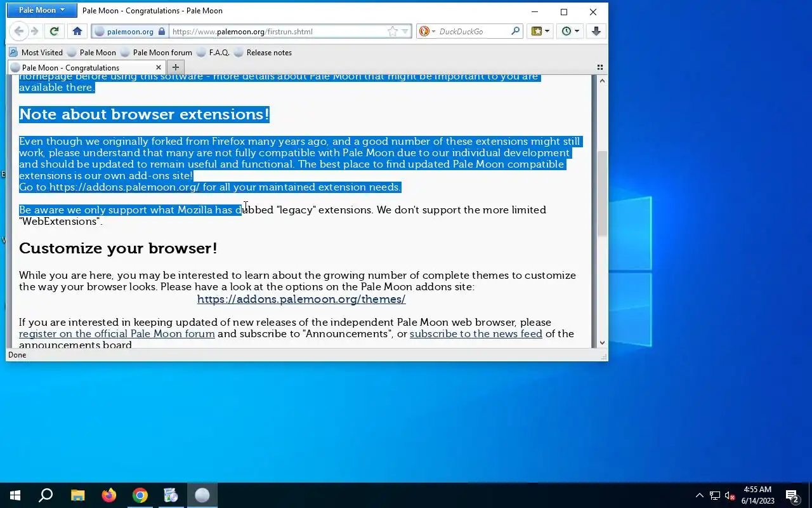
Task: Open the history clock menu button
Action: click(570, 31)
